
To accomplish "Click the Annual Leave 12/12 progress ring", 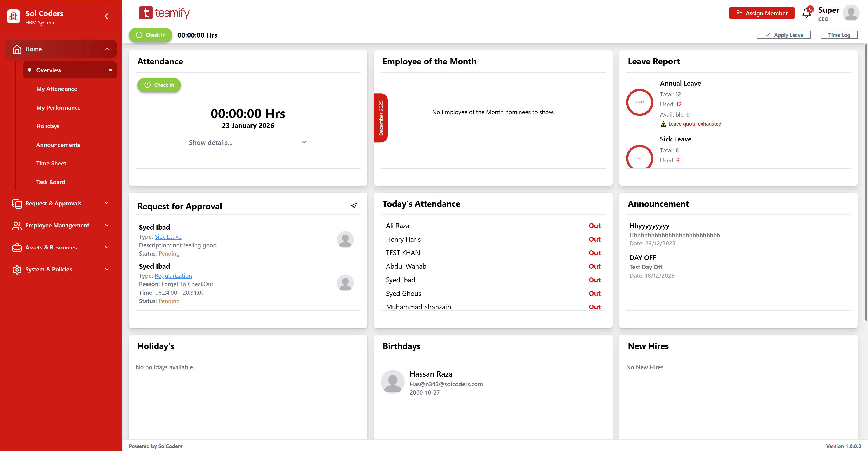I will [x=639, y=102].
